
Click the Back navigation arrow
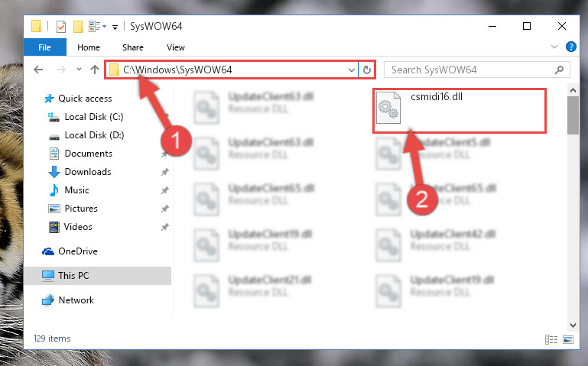tap(38, 70)
